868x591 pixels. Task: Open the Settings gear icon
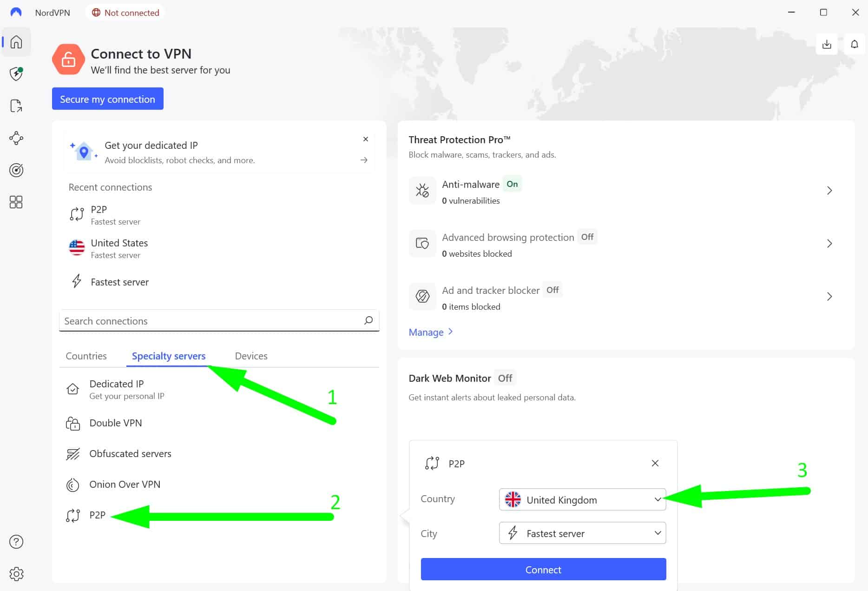pos(16,574)
